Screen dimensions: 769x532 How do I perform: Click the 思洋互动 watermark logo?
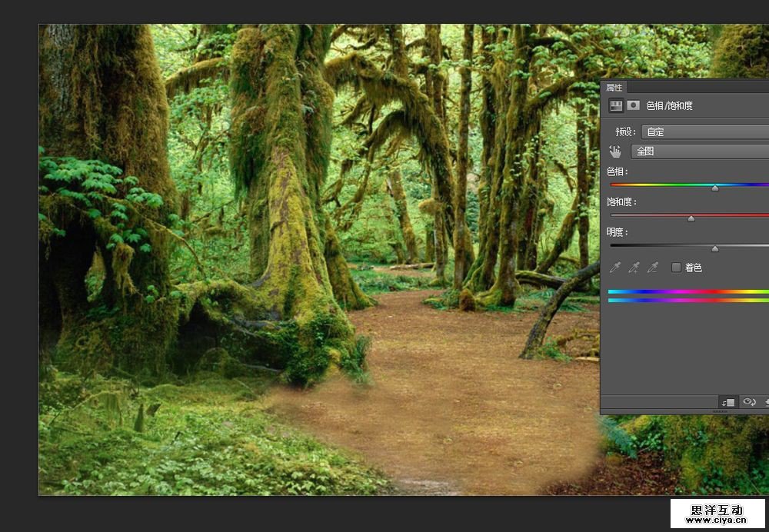pyautogui.click(x=717, y=514)
